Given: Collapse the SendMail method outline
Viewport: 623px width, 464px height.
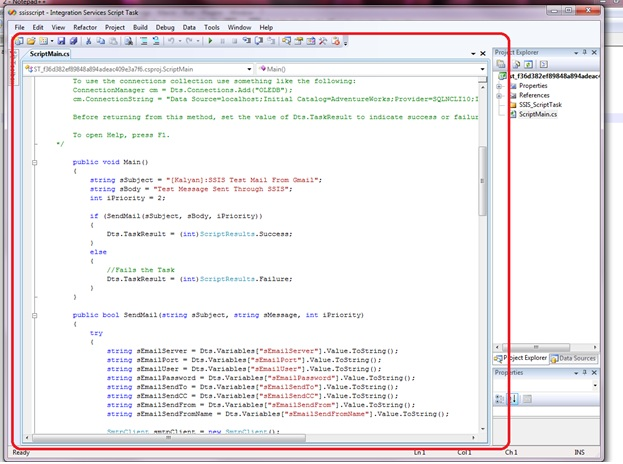Looking at the screenshot, I should point(35,315).
